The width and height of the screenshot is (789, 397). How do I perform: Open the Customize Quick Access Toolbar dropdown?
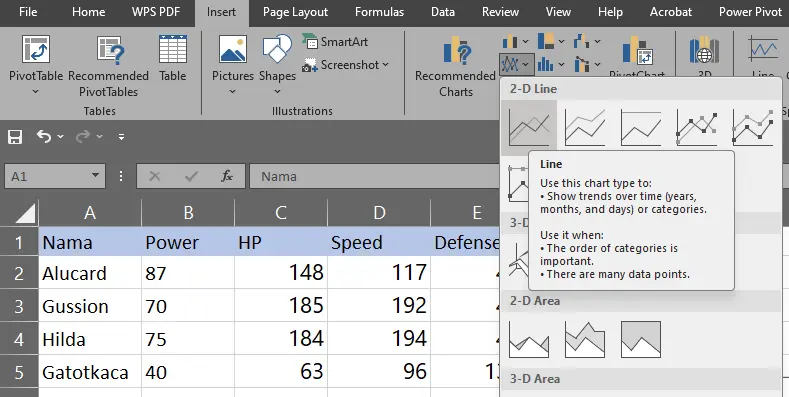121,136
